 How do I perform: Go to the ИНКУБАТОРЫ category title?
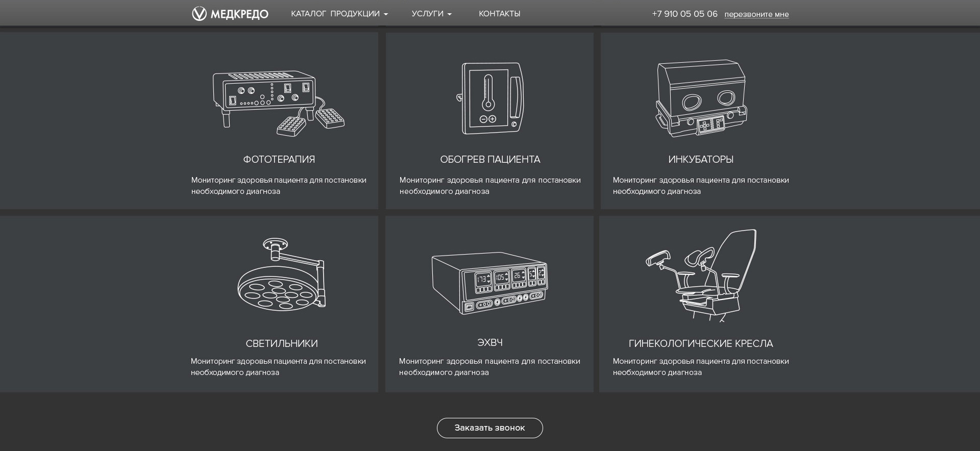700,160
